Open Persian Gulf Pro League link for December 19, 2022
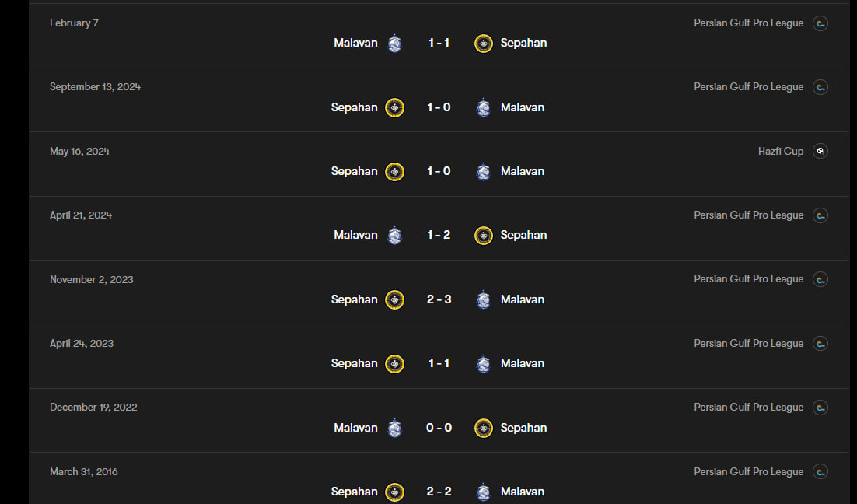857x504 pixels. (748, 408)
